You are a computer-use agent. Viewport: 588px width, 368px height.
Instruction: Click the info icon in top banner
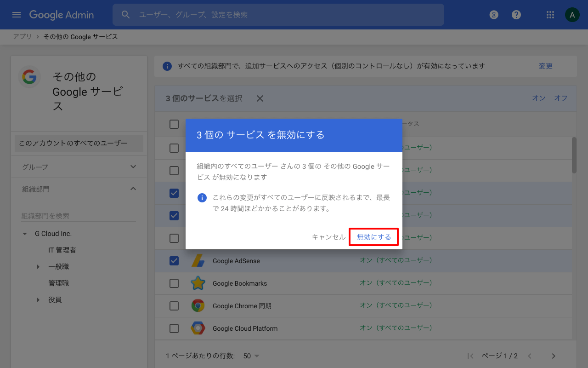pos(168,66)
